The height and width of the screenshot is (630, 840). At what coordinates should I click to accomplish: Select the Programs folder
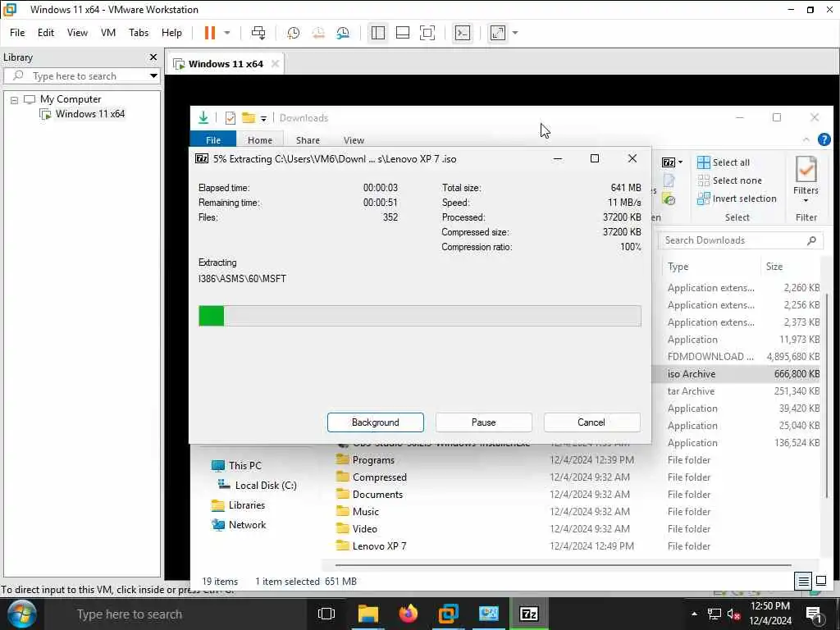(x=373, y=460)
